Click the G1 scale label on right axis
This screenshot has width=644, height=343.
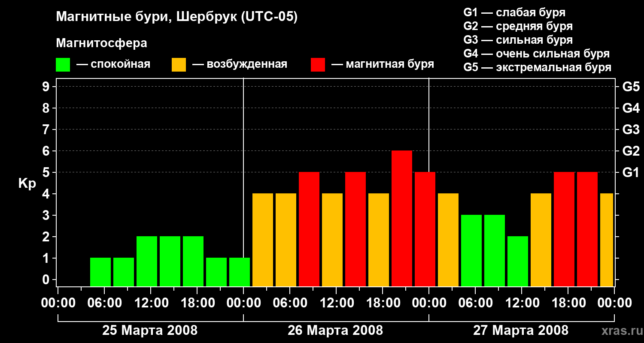pos(631,172)
